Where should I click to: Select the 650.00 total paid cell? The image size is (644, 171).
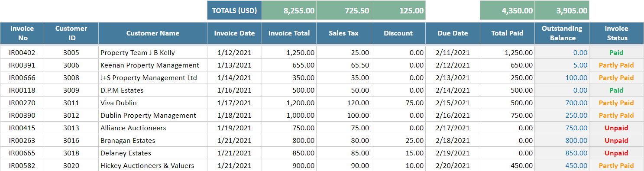click(507, 65)
